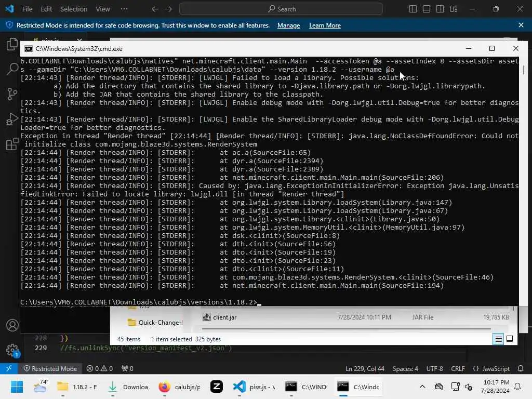The image size is (532, 399).
Task: Switch file explorer to large icons view
Action: [510, 339]
